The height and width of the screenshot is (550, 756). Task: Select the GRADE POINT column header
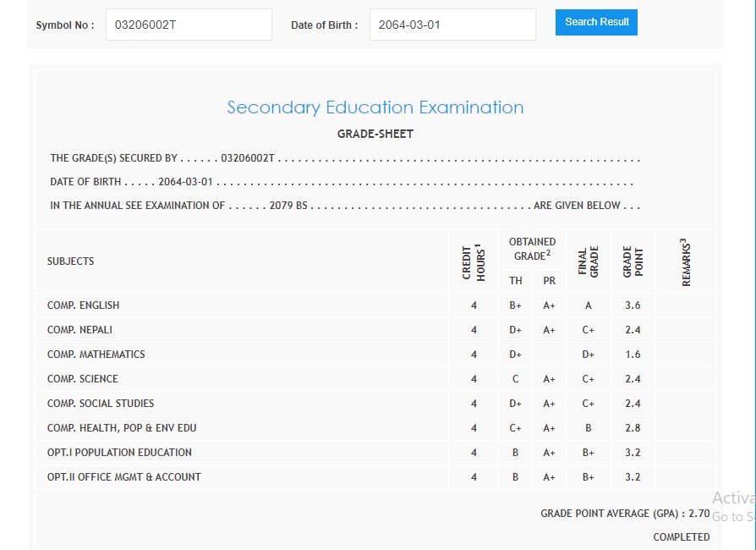tap(633, 261)
